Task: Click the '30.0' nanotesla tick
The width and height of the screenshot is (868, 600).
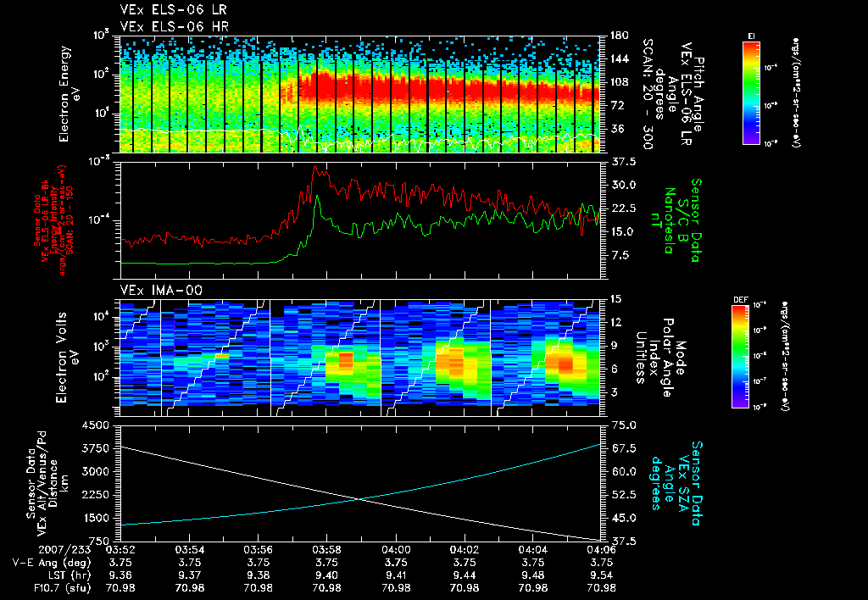Action: coord(622,185)
